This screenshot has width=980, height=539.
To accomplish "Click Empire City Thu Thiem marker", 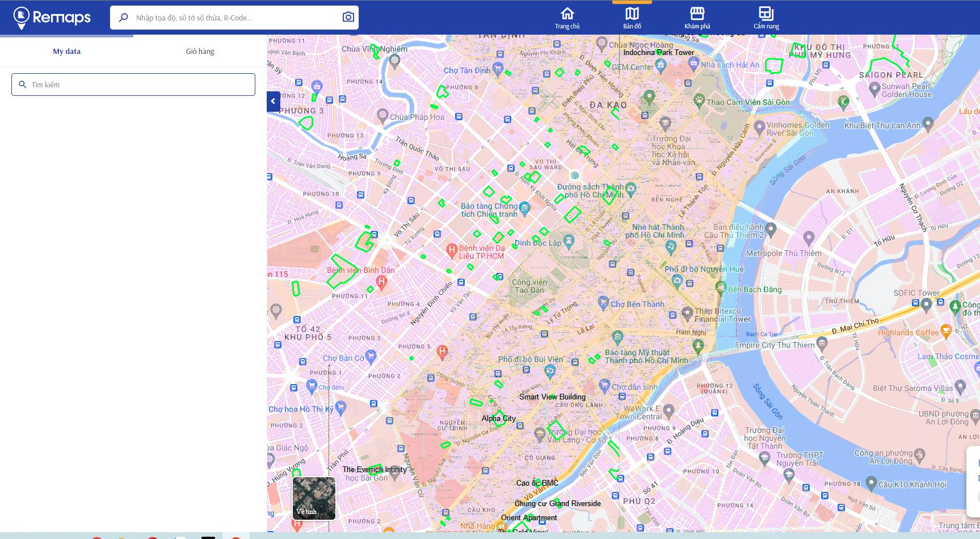I will (x=822, y=343).
